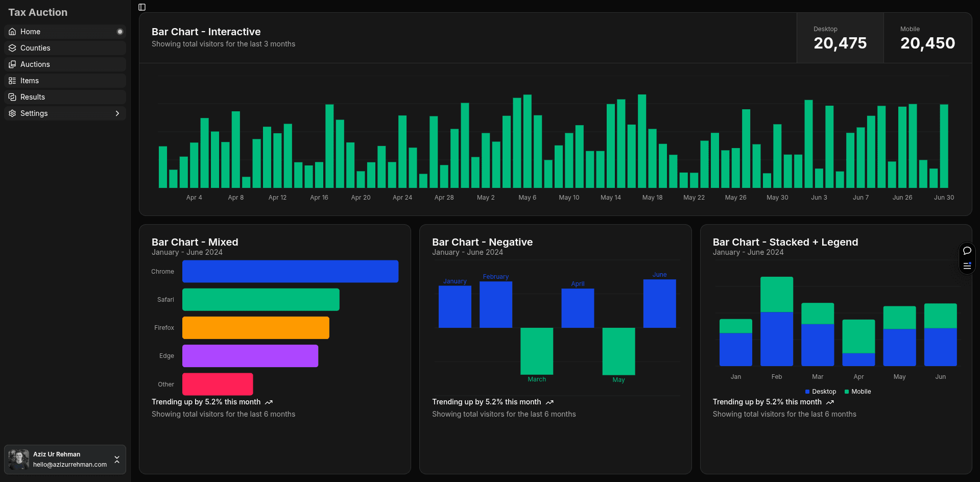Navigate to the Results page
Screen dimensions: 980x482
tap(33, 97)
